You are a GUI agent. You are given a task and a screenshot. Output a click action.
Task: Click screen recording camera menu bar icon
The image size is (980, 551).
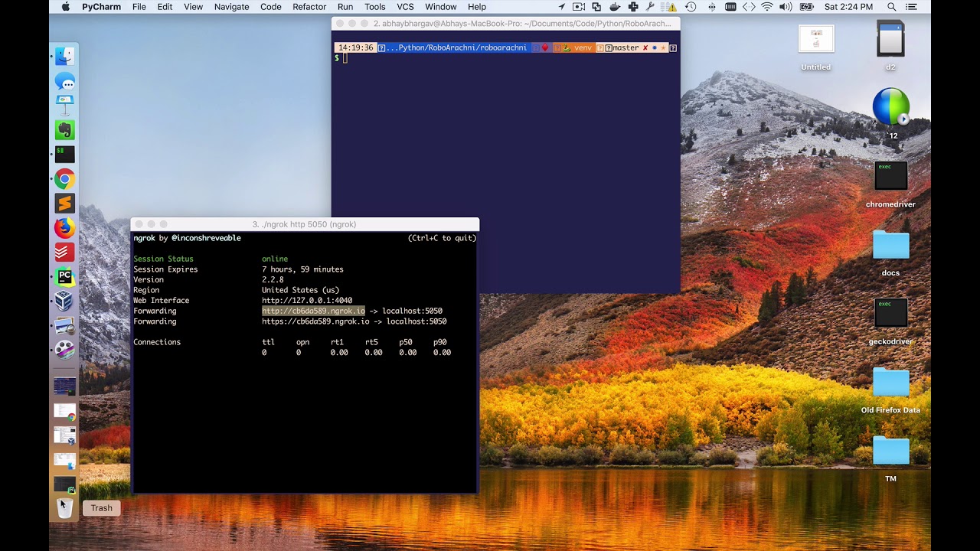pyautogui.click(x=579, y=7)
